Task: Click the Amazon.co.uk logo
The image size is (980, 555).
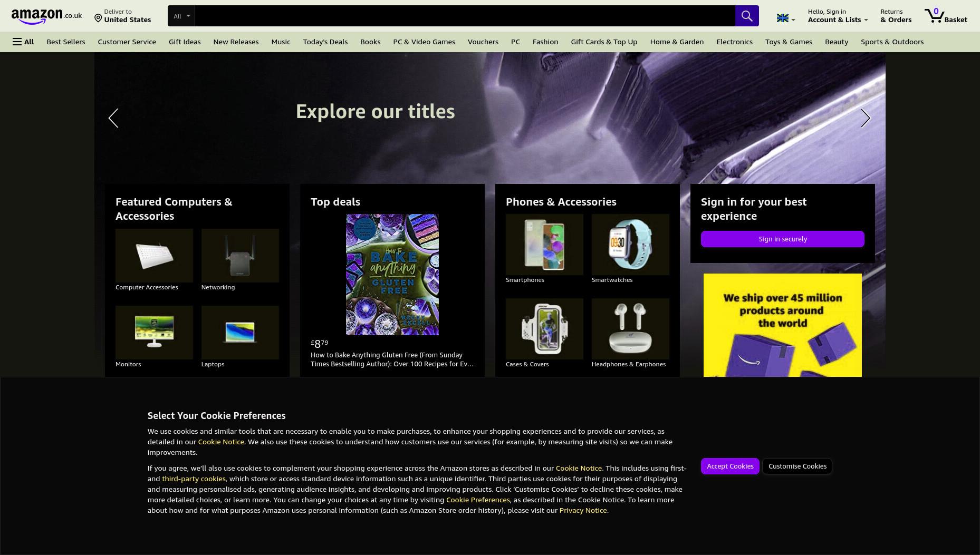Action: (x=46, y=16)
